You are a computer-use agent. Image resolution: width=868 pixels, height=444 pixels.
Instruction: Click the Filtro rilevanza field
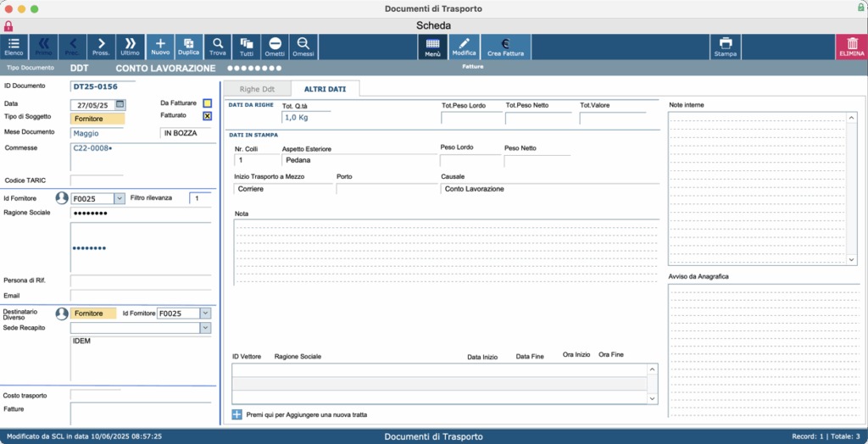(x=200, y=197)
